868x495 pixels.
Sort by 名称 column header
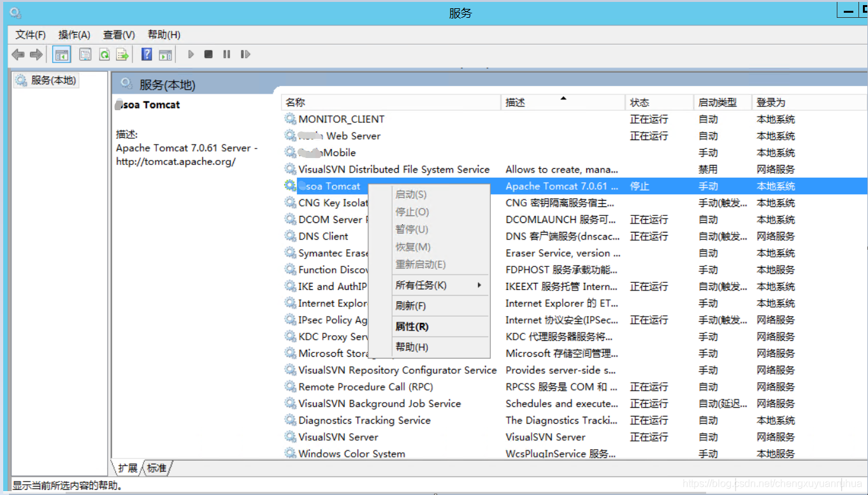pos(391,103)
